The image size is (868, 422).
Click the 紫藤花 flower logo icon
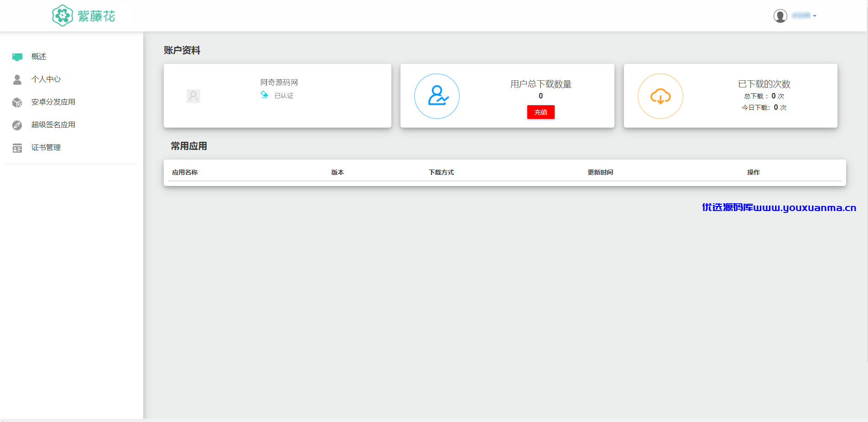click(x=62, y=15)
